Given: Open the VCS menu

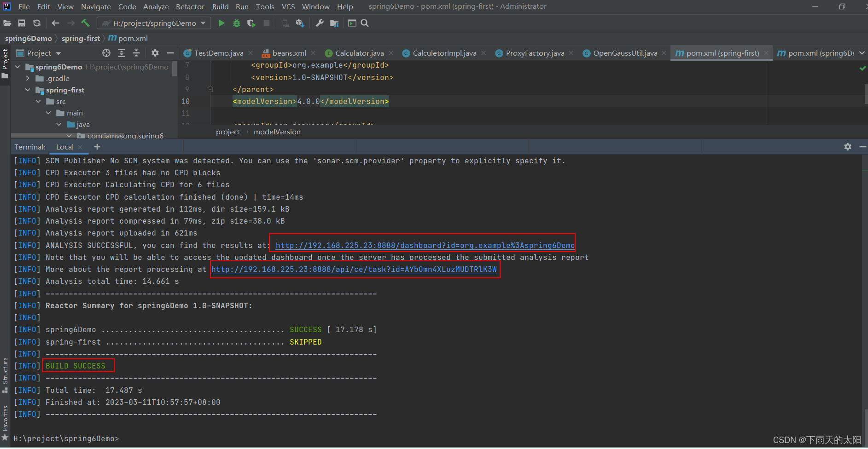Looking at the screenshot, I should [288, 6].
